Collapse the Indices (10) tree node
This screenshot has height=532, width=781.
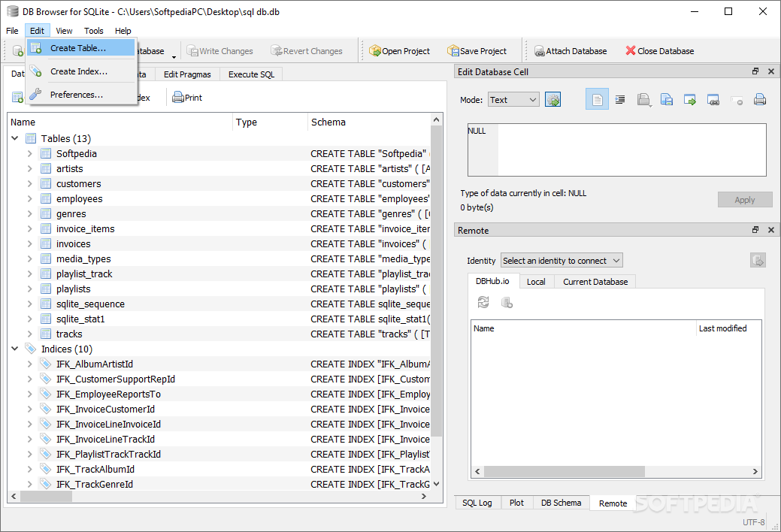14,349
